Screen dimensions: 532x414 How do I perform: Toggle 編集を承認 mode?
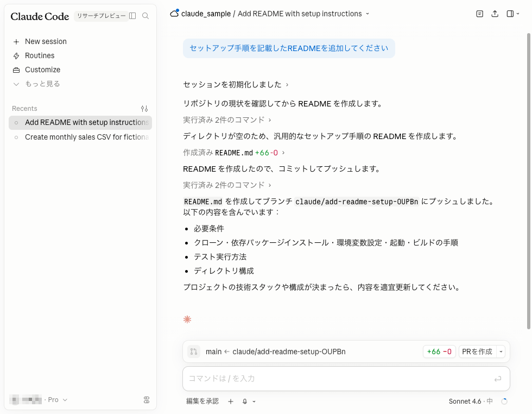click(202, 402)
